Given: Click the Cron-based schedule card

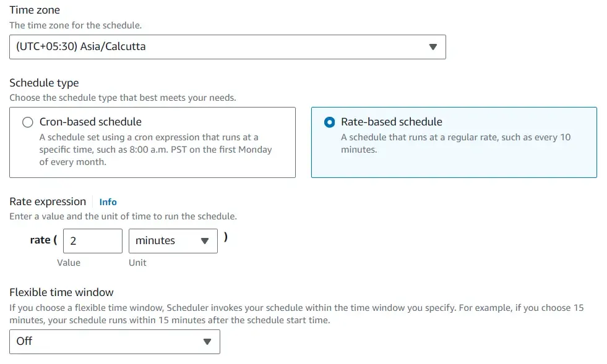Looking at the screenshot, I should click(x=152, y=142).
